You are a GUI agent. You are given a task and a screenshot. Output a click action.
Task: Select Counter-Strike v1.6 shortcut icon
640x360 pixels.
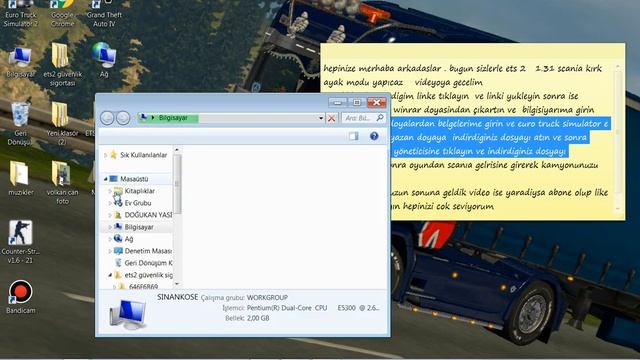(x=20, y=242)
